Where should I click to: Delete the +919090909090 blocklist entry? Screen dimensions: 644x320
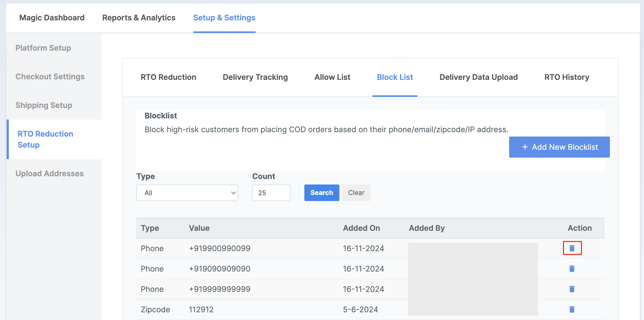tap(572, 269)
